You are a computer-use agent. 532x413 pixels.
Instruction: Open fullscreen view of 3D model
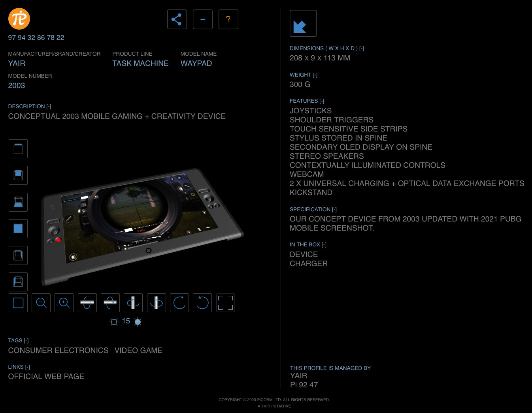point(226,303)
